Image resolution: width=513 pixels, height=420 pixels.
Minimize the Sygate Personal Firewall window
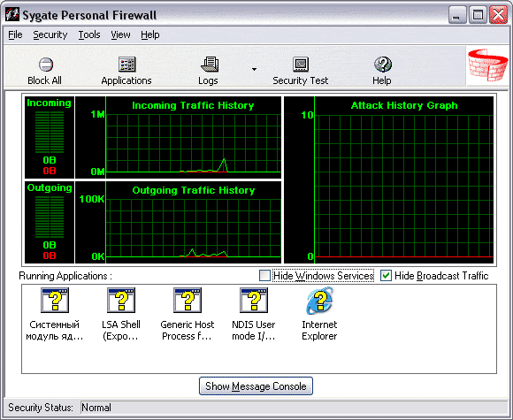(457, 15)
